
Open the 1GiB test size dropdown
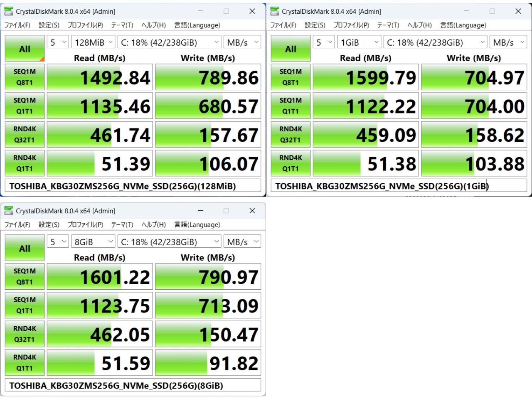point(359,42)
